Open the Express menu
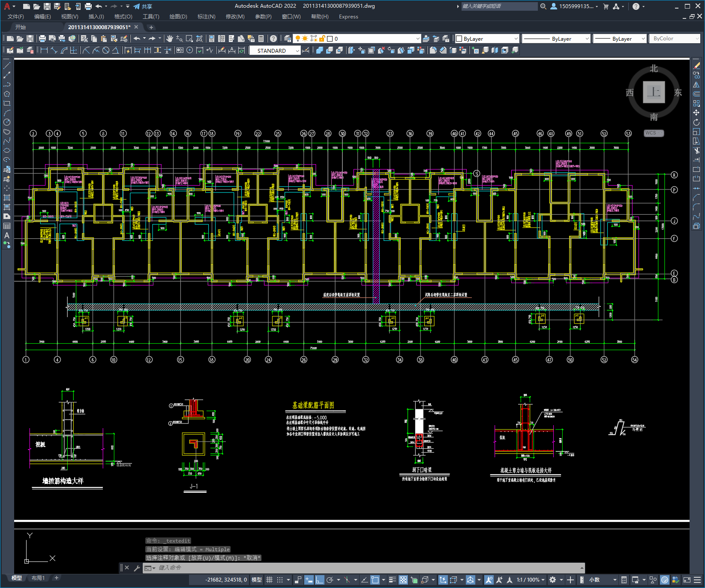705x588 pixels. (x=348, y=17)
